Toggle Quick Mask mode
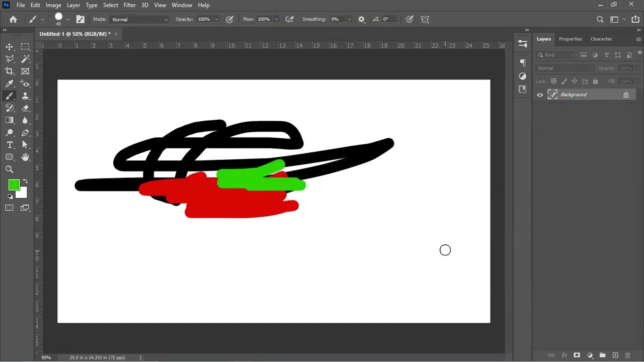 10,208
